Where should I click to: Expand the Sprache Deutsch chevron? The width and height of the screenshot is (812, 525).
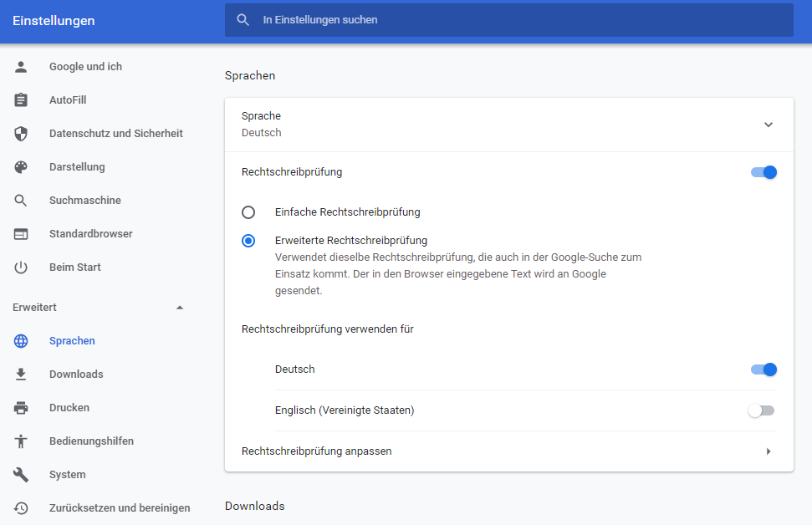point(769,125)
